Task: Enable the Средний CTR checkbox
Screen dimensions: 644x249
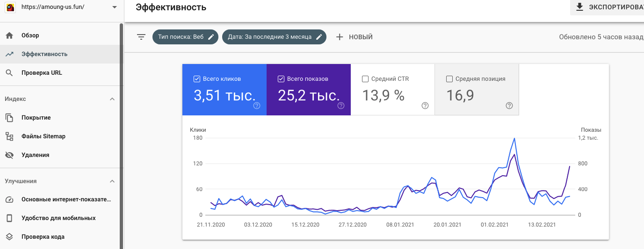Action: pos(365,79)
